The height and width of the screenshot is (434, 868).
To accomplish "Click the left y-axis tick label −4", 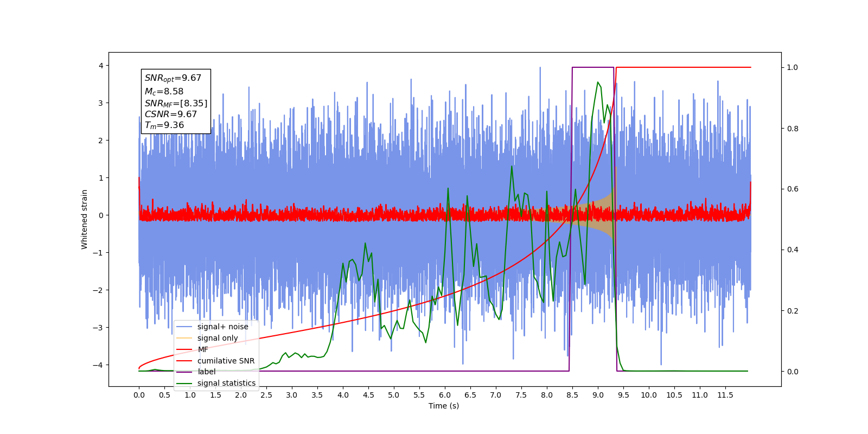I will click(x=98, y=365).
